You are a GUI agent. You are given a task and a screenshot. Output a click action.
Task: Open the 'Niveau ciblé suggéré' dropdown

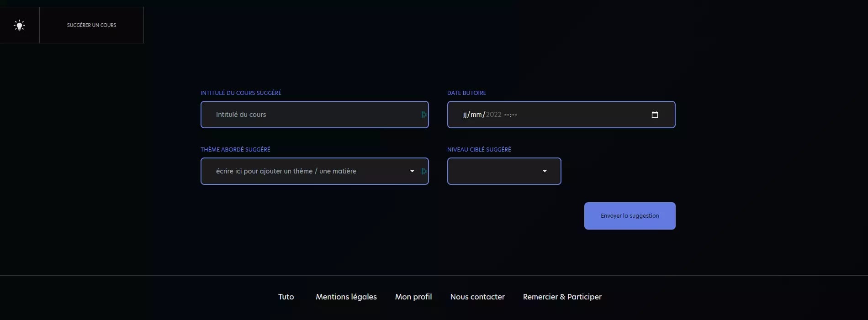coord(504,171)
